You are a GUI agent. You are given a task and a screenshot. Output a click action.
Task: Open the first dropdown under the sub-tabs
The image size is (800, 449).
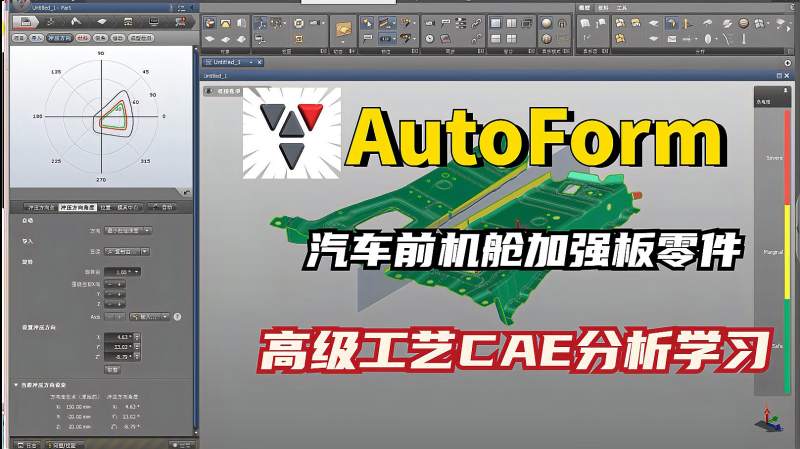click(x=128, y=231)
